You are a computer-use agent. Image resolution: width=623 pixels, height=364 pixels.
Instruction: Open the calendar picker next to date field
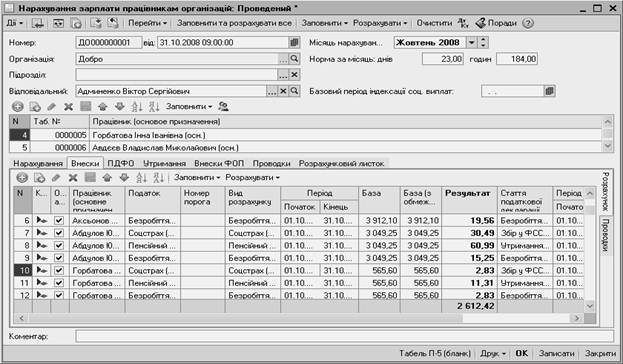[x=294, y=43]
